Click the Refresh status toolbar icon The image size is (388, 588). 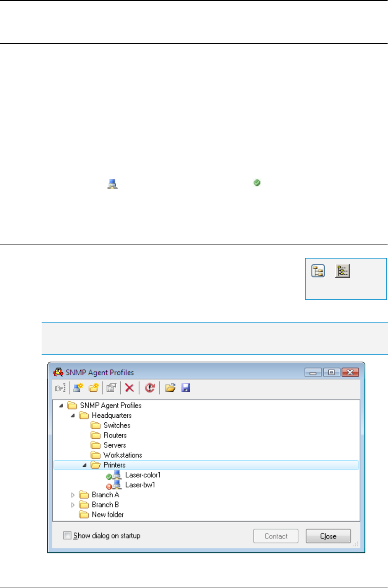click(x=150, y=388)
